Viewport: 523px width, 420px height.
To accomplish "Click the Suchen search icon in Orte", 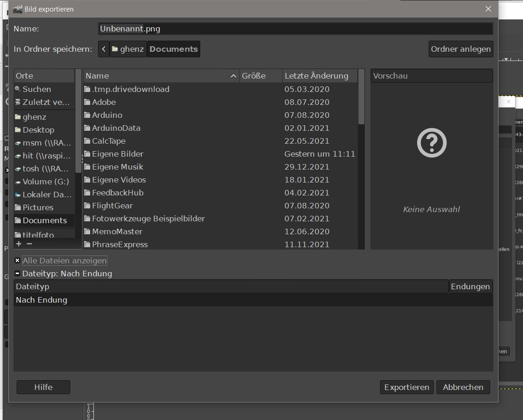I will (18, 89).
